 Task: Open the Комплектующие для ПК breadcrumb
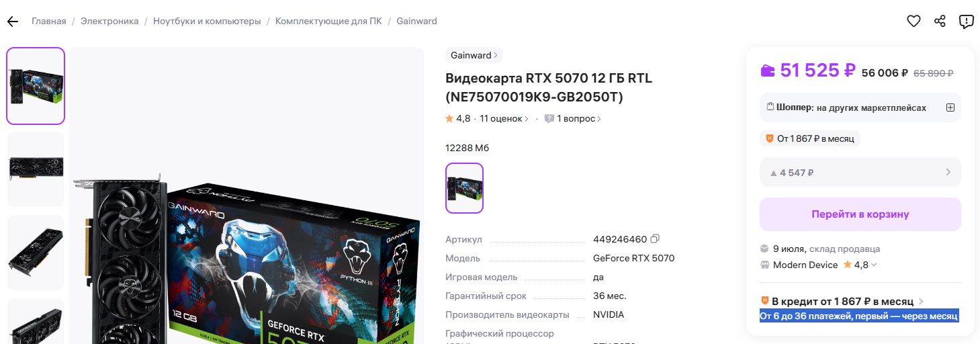tap(328, 21)
